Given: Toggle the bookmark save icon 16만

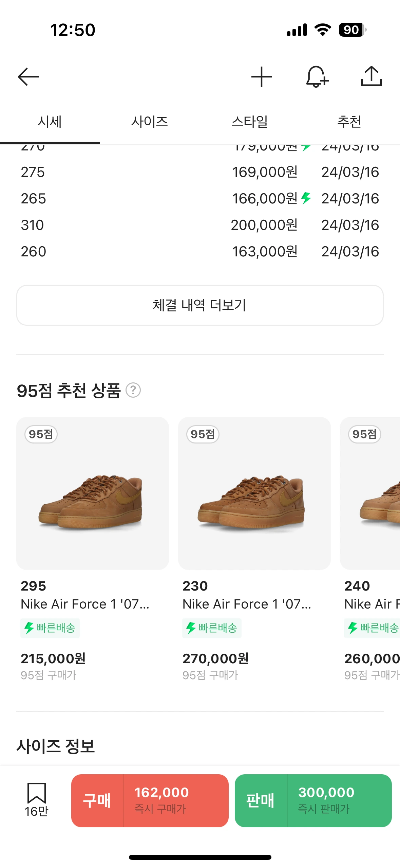Looking at the screenshot, I should pyautogui.click(x=36, y=799).
